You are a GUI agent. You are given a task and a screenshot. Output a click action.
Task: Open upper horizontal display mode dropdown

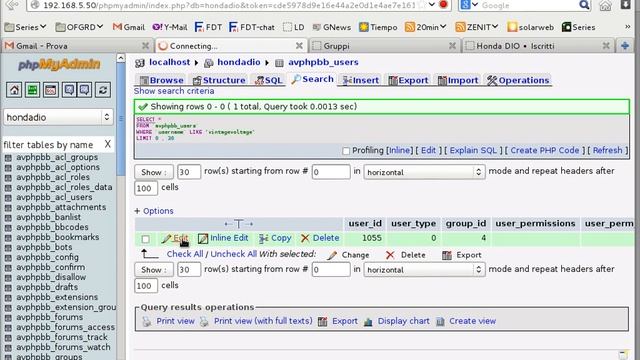pyautogui.click(x=424, y=172)
